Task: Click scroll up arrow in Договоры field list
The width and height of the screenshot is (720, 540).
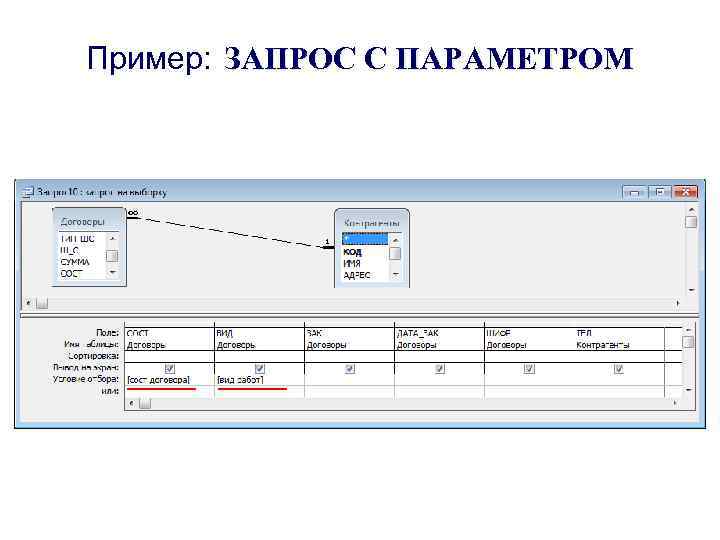Action: coord(112,239)
